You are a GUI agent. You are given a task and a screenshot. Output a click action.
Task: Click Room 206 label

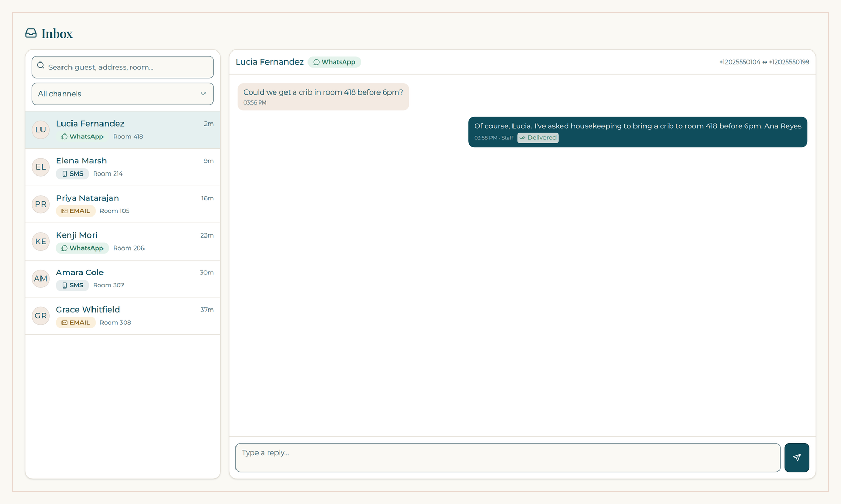point(129,248)
